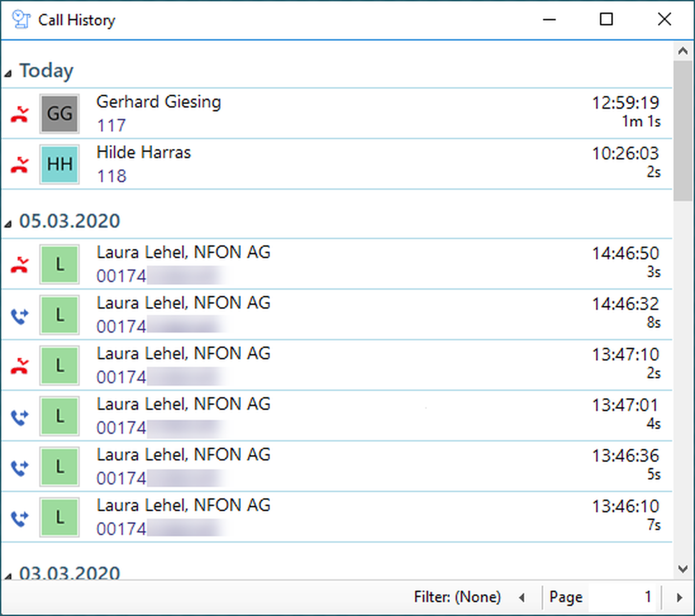Collapse the 03.03.2020 group
The image size is (695, 616).
pyautogui.click(x=8, y=576)
